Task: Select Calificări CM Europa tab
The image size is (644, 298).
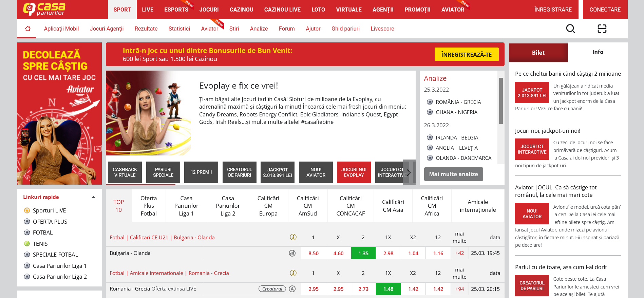Action: coord(268,206)
